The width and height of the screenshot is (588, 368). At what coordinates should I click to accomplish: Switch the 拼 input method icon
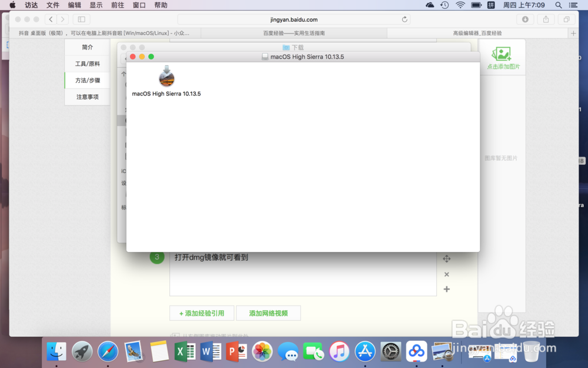point(491,5)
